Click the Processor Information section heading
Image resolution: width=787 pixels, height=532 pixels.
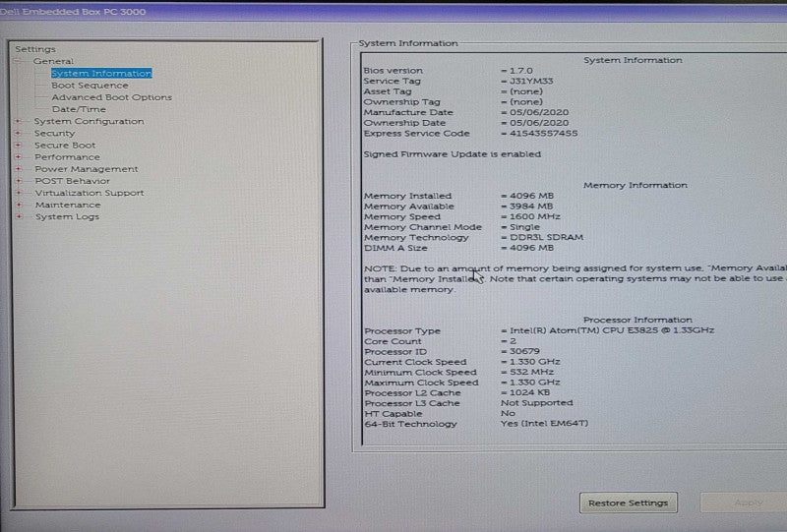[x=637, y=320]
